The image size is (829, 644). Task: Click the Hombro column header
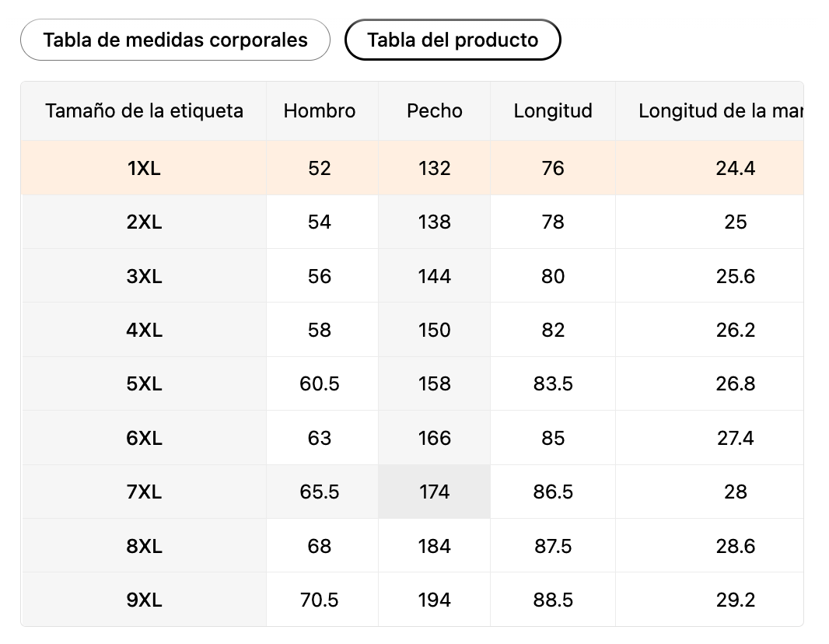pyautogui.click(x=320, y=110)
